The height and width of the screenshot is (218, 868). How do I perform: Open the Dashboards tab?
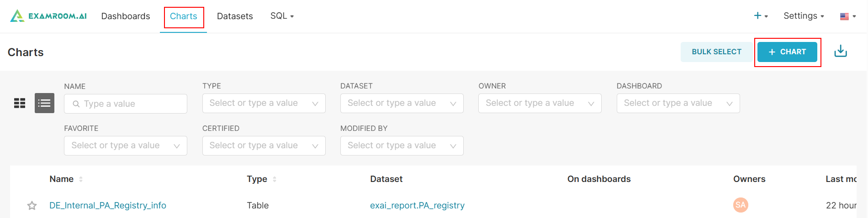(x=126, y=16)
